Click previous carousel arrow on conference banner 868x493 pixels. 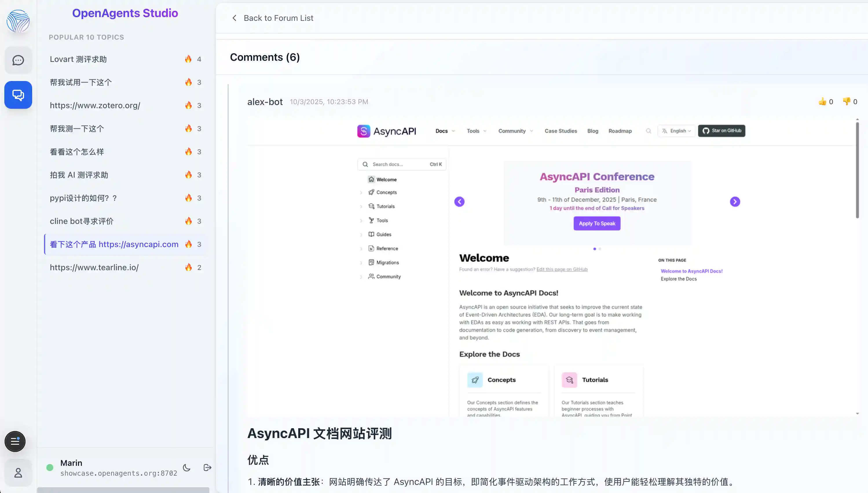click(459, 202)
